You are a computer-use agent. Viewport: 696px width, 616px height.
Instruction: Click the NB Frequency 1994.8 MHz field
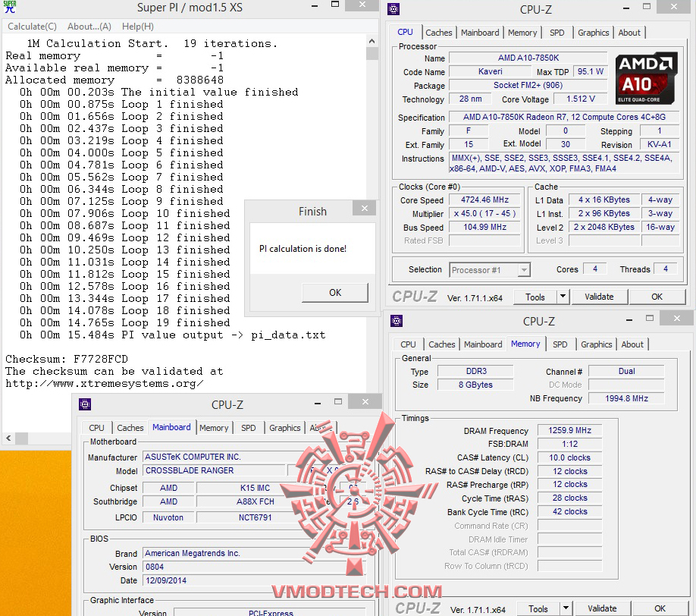(x=626, y=398)
